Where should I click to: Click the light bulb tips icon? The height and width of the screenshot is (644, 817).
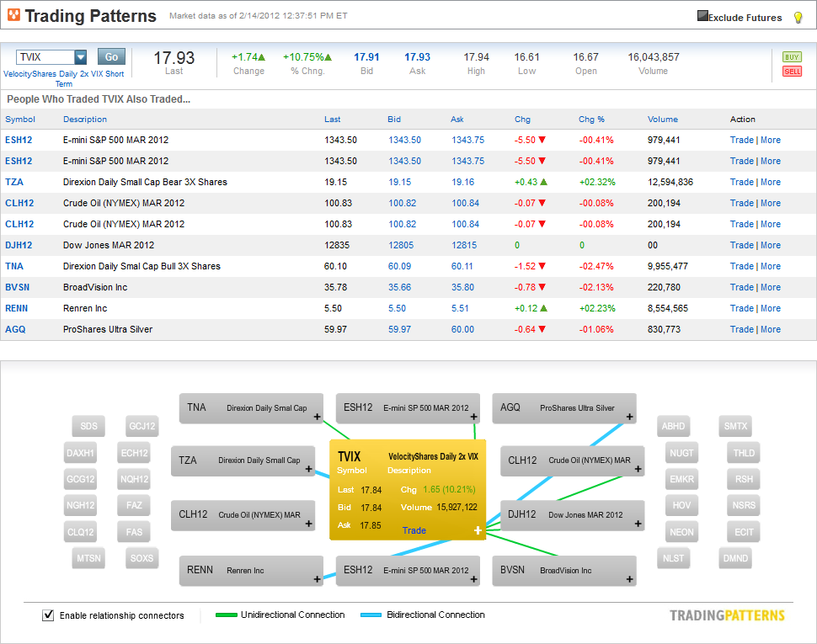click(x=798, y=17)
